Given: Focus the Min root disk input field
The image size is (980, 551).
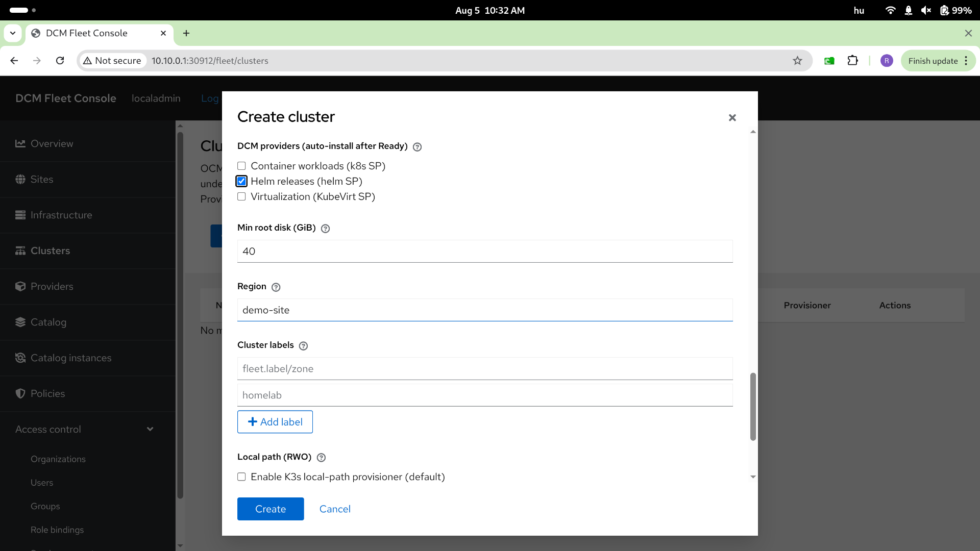Looking at the screenshot, I should (485, 251).
